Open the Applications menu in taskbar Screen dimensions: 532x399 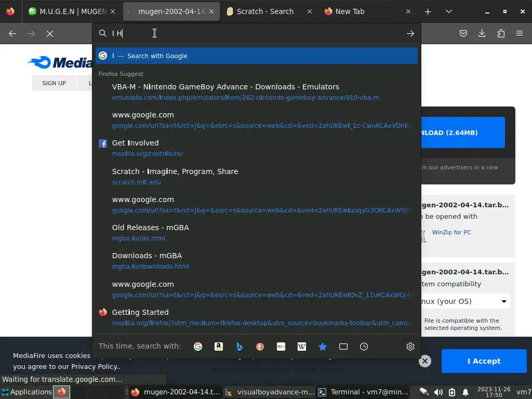[x=26, y=392]
